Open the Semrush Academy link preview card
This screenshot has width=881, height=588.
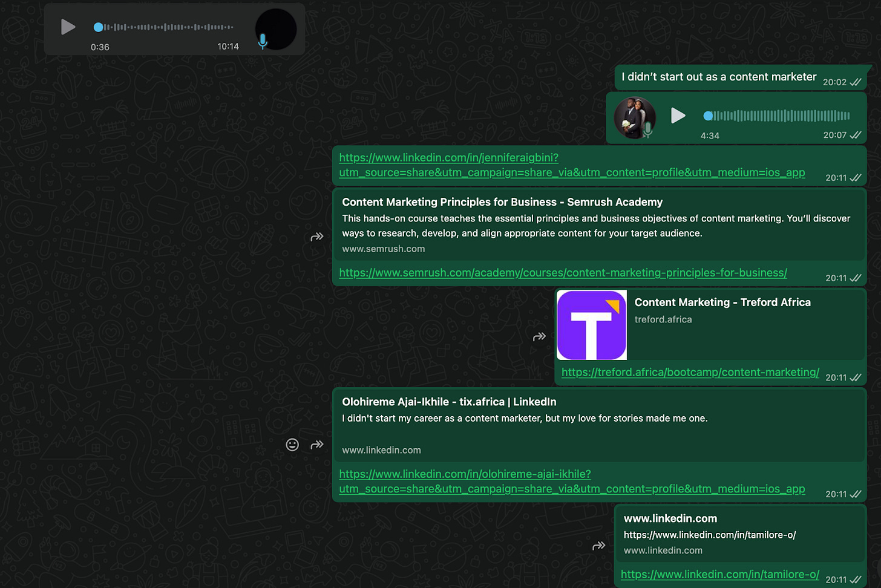tap(599, 225)
